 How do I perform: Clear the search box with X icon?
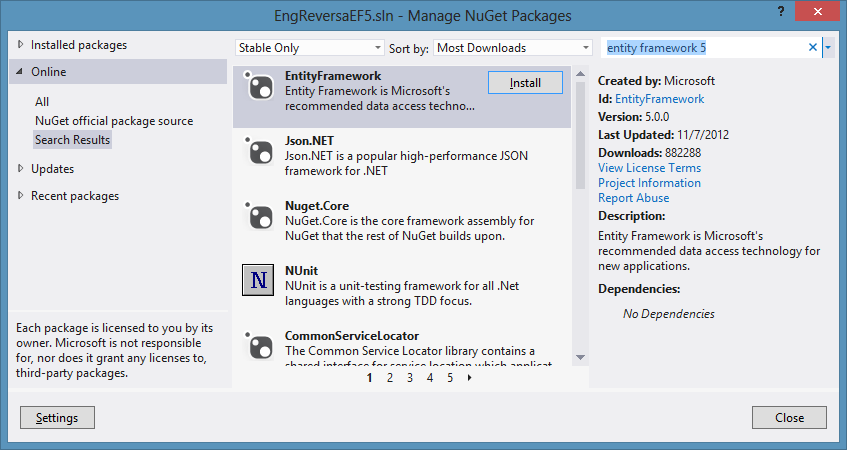pyautogui.click(x=812, y=48)
